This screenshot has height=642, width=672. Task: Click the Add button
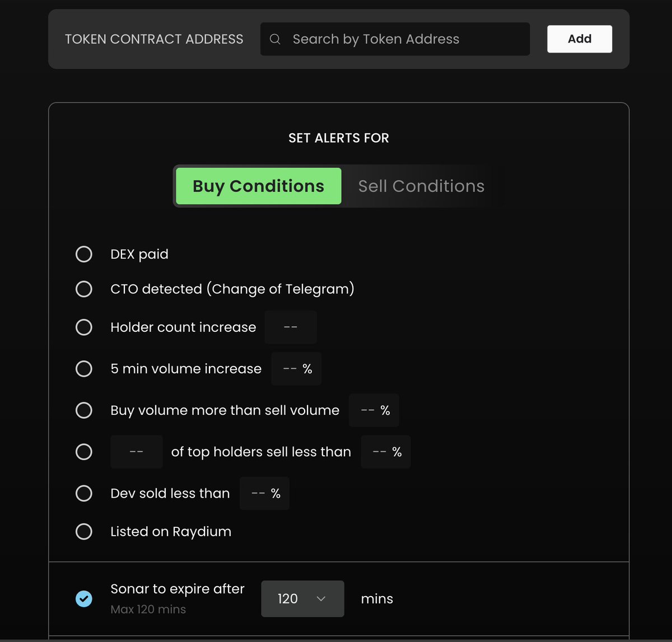pos(580,39)
